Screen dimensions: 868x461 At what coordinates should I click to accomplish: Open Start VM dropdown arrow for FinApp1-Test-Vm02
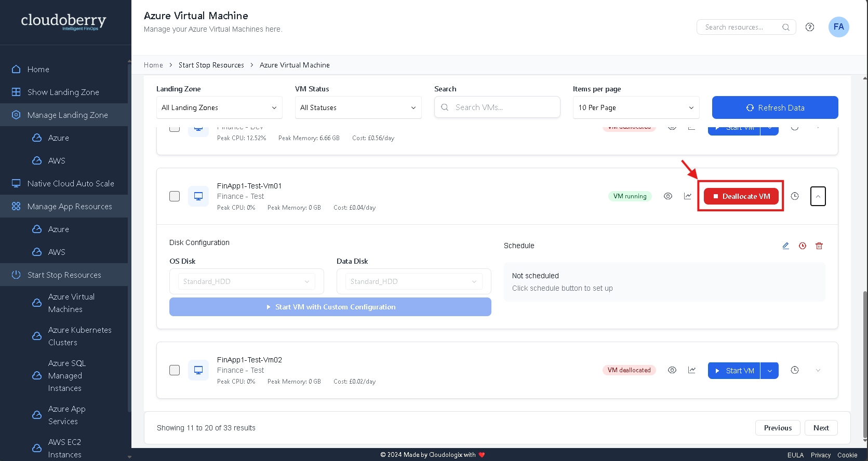click(x=770, y=371)
